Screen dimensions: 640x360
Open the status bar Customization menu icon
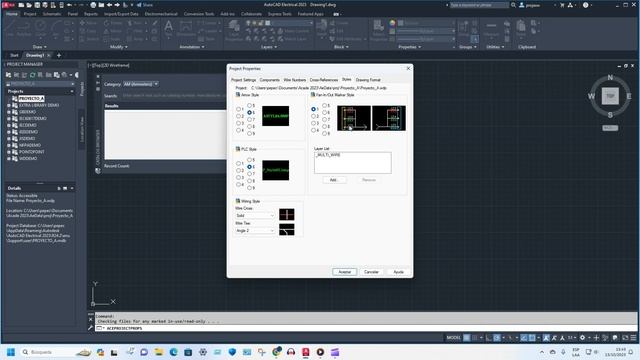click(x=633, y=338)
